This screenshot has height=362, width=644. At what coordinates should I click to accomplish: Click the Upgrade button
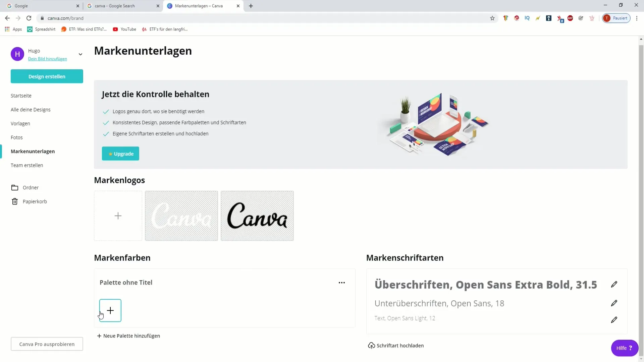click(120, 154)
